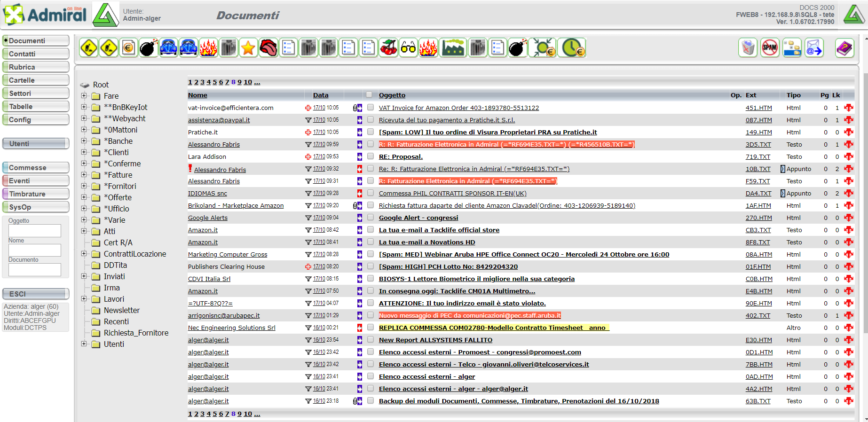The width and height of the screenshot is (868, 422).
Task: Click the no-SPAM toolbar icon
Action: [x=770, y=47]
